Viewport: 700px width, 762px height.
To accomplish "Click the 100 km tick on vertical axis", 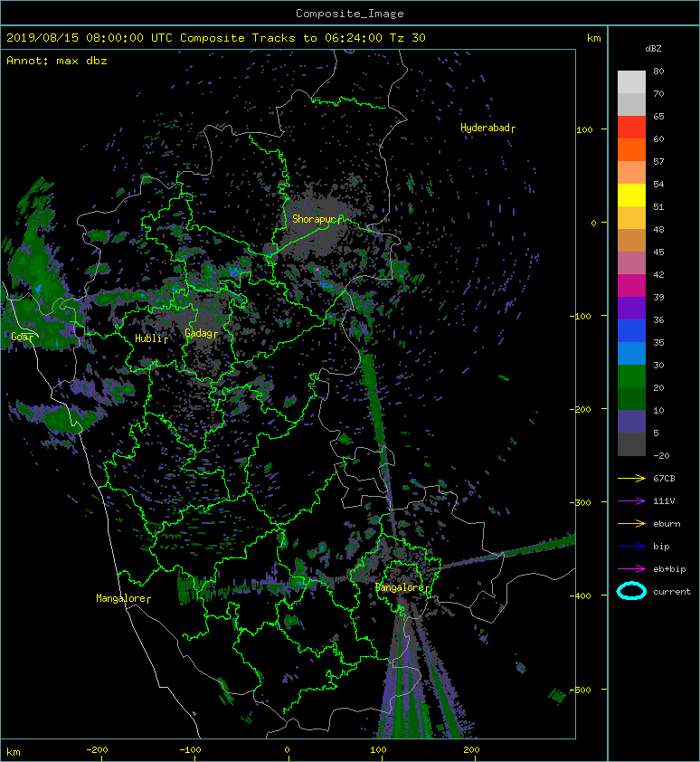I will coord(584,129).
